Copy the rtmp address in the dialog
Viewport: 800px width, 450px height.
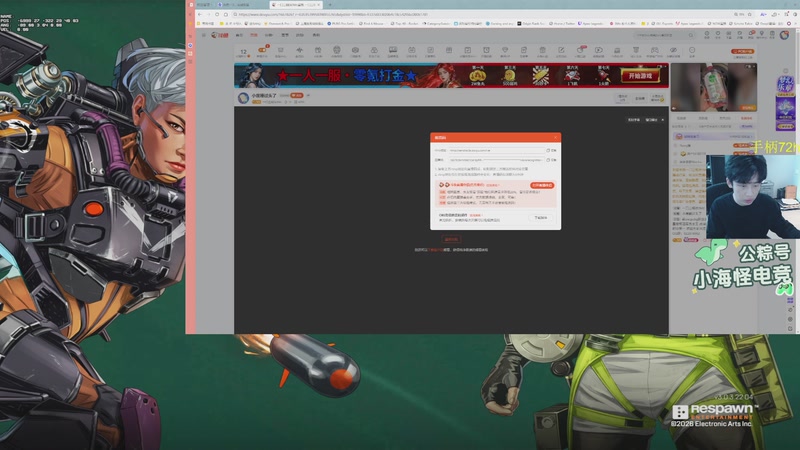552,151
